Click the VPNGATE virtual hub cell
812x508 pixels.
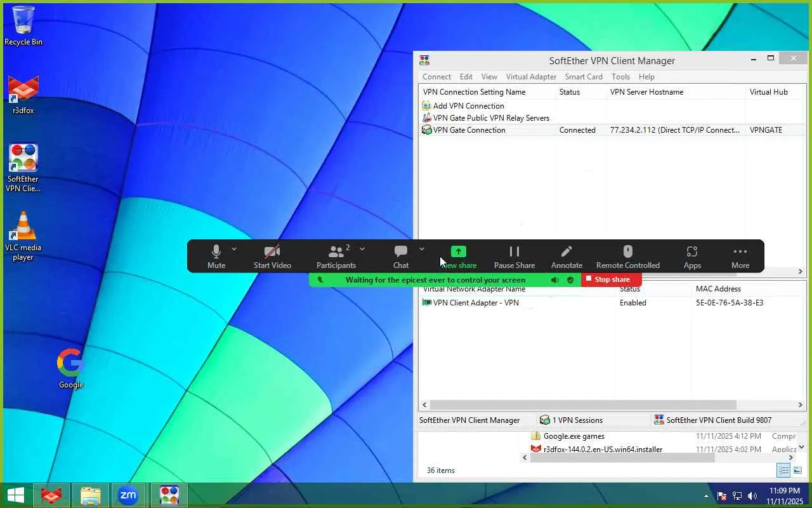pyautogui.click(x=766, y=130)
